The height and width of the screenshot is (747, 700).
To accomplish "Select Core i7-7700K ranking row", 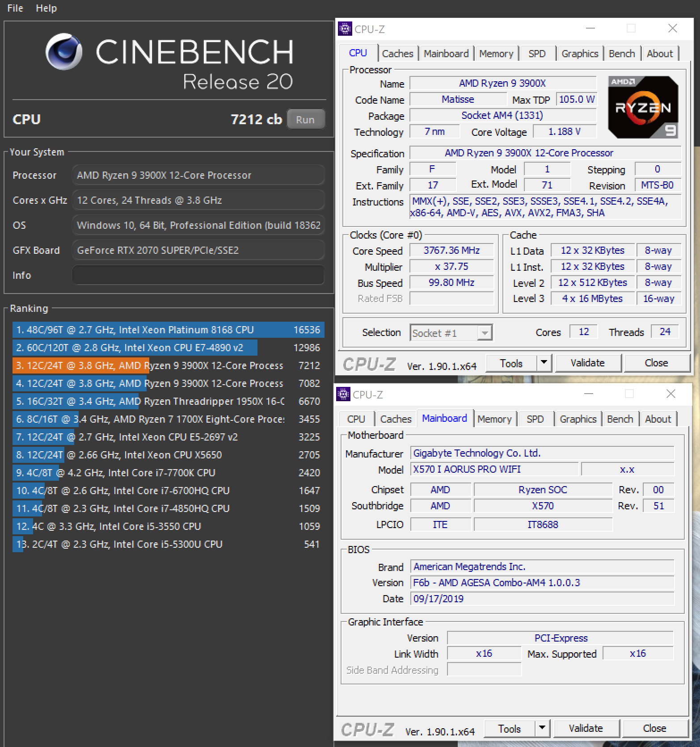I will (x=169, y=473).
